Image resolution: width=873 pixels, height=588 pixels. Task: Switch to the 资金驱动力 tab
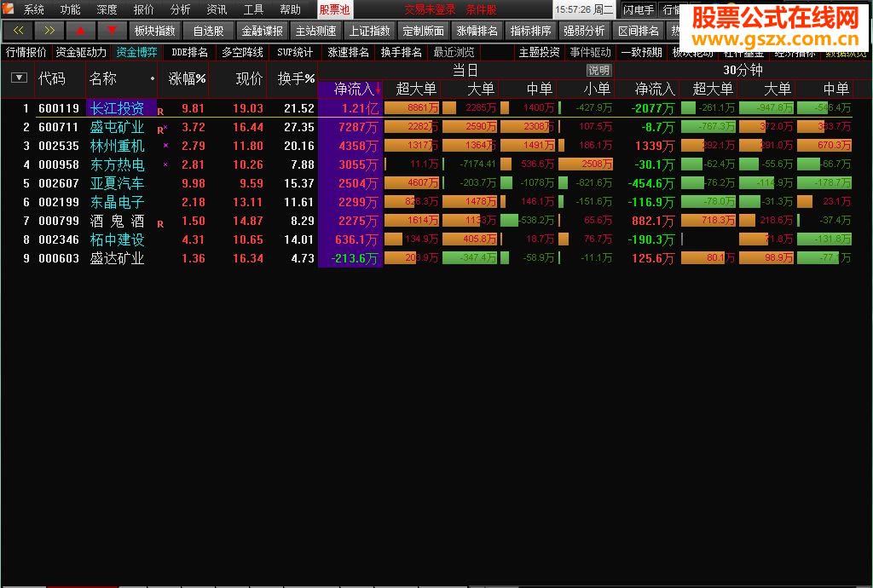[81, 52]
